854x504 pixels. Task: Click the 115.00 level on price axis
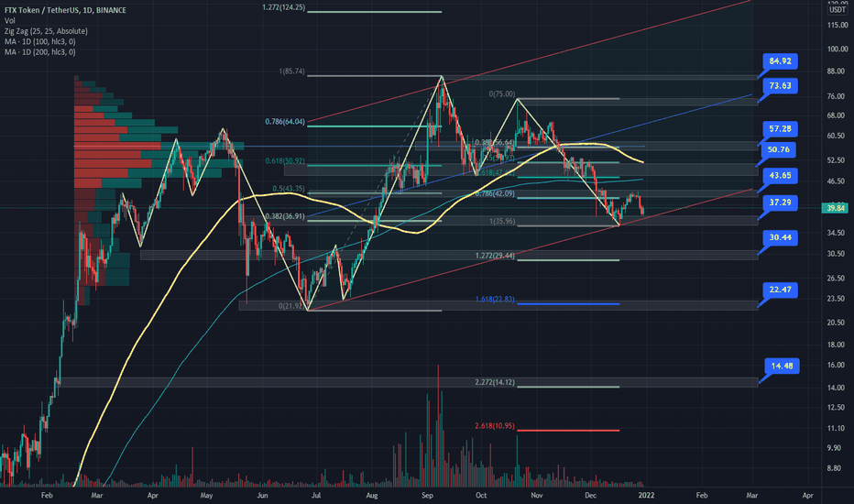[838, 25]
